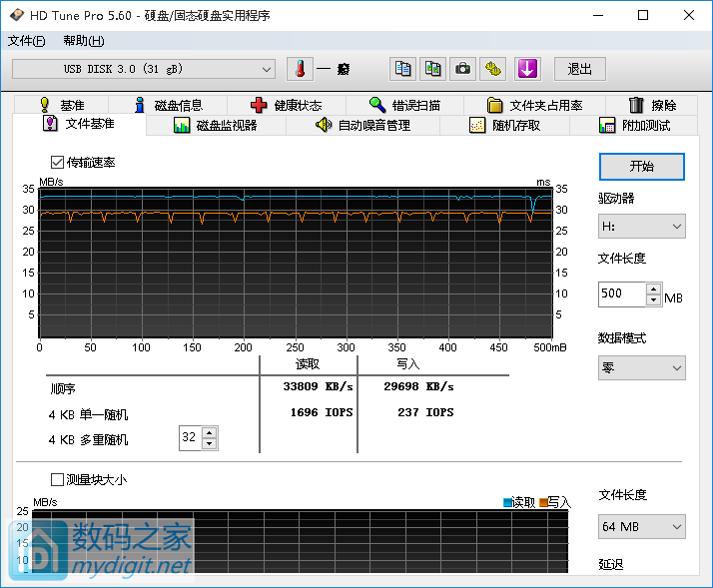Expand the H: drive letter dropdown

(x=642, y=227)
